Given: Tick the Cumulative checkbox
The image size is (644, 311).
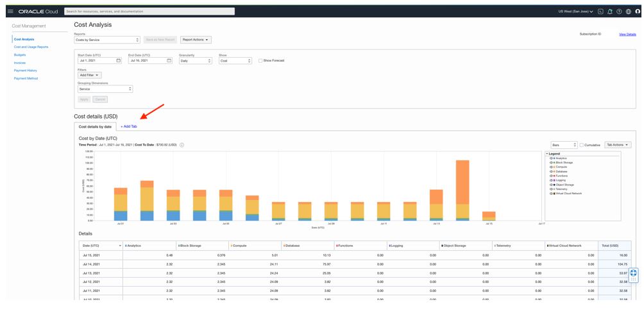Looking at the screenshot, I should point(582,145).
